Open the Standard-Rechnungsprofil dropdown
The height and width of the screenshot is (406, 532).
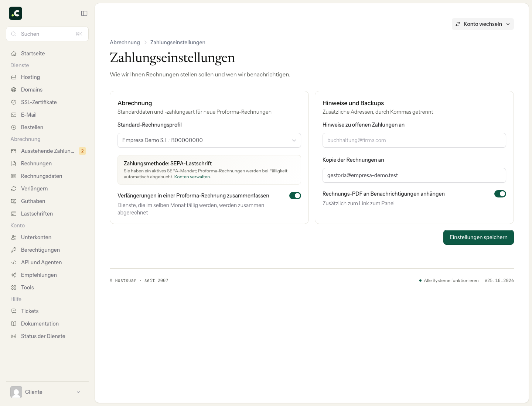point(209,140)
